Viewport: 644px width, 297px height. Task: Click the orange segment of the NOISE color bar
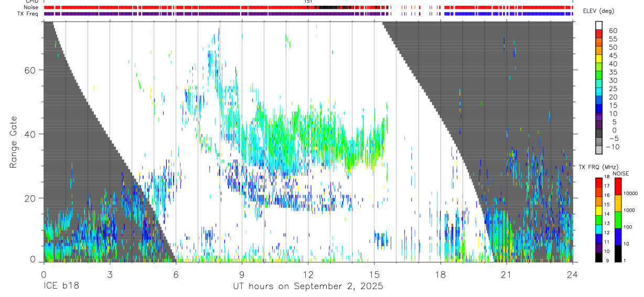pos(618,203)
